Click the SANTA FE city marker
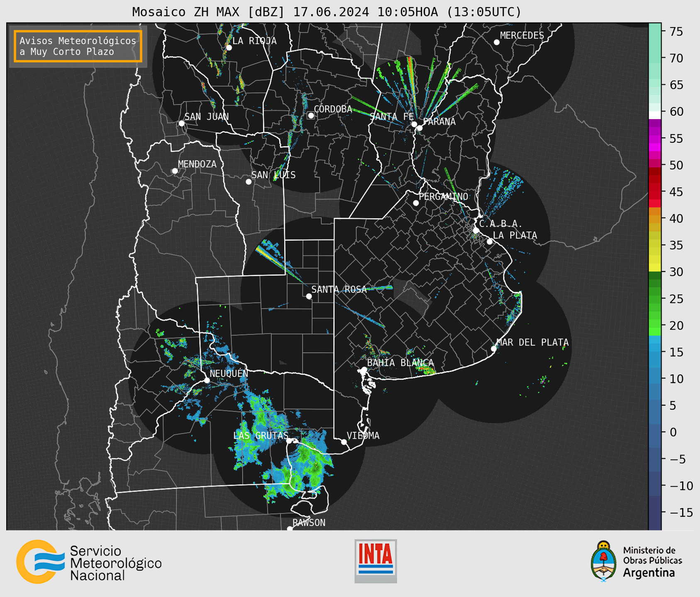This screenshot has width=700, height=597. click(x=414, y=124)
